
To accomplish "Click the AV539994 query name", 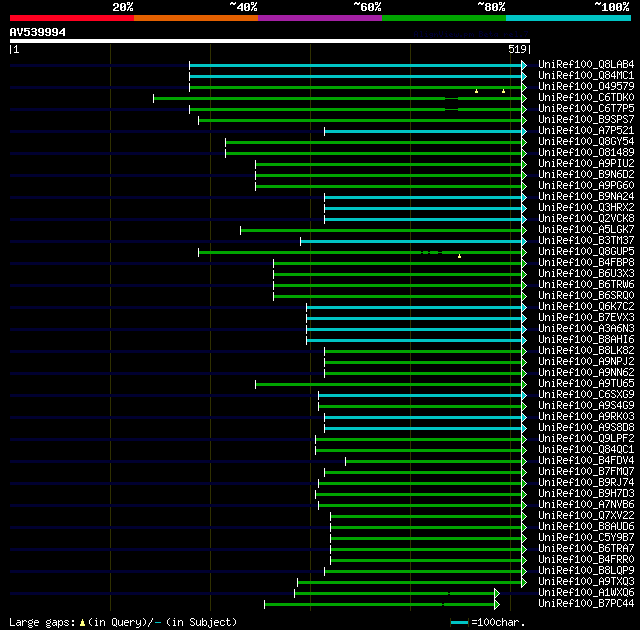I will click(x=38, y=32).
